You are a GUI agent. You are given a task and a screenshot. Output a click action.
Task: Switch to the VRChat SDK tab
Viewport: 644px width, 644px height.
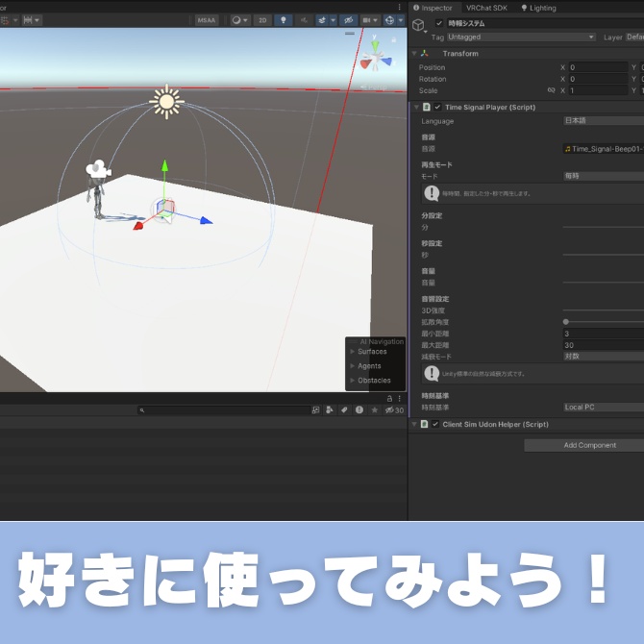tap(486, 8)
